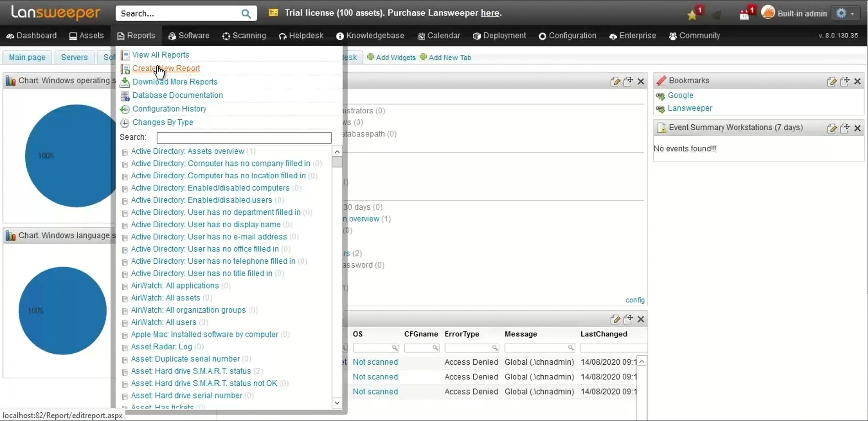Open the Reports menu in navigation bar
868x421 pixels.
[x=136, y=36]
